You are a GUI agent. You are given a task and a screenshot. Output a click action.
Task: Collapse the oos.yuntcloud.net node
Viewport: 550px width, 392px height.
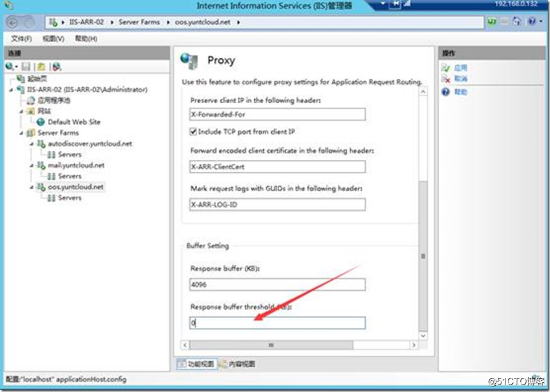pyautogui.click(x=31, y=187)
